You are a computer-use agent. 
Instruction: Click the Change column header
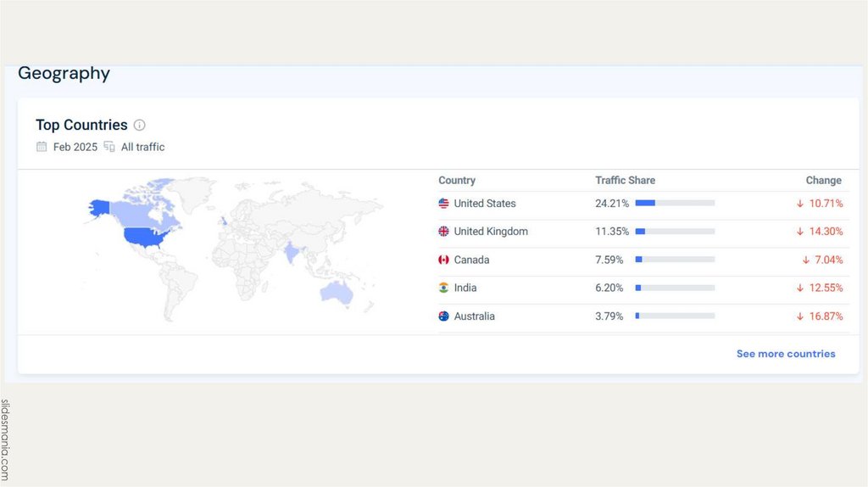[x=823, y=181]
